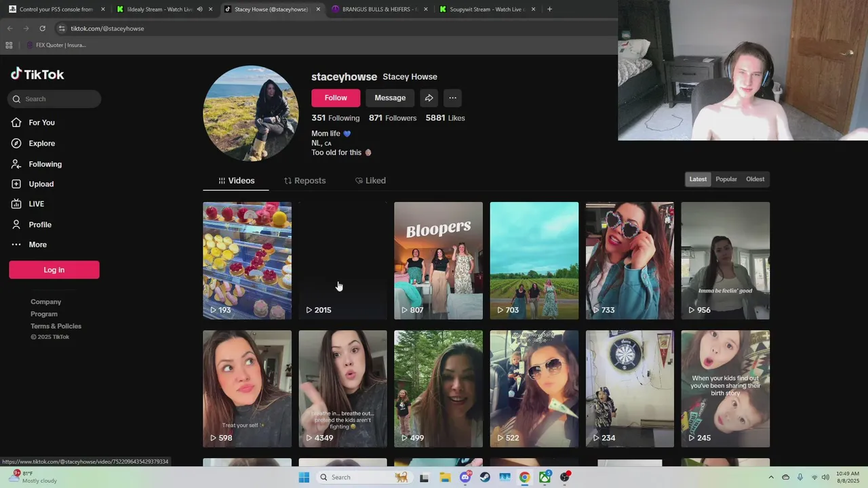This screenshot has width=868, height=488.
Task: Open the 'Imma be feelin' good' video
Action: tap(726, 260)
